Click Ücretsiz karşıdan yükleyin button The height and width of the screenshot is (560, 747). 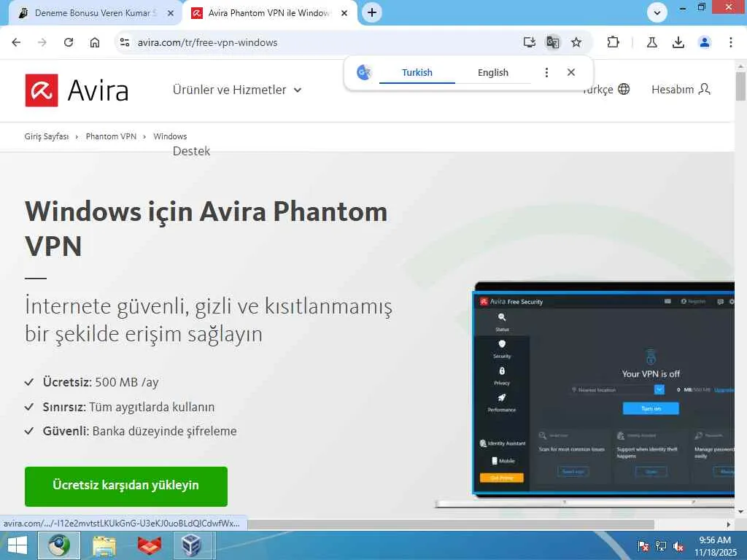pos(126,486)
